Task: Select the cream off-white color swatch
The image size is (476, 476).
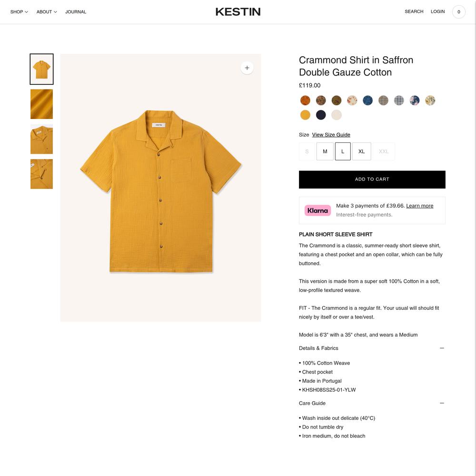Action: pos(337,115)
